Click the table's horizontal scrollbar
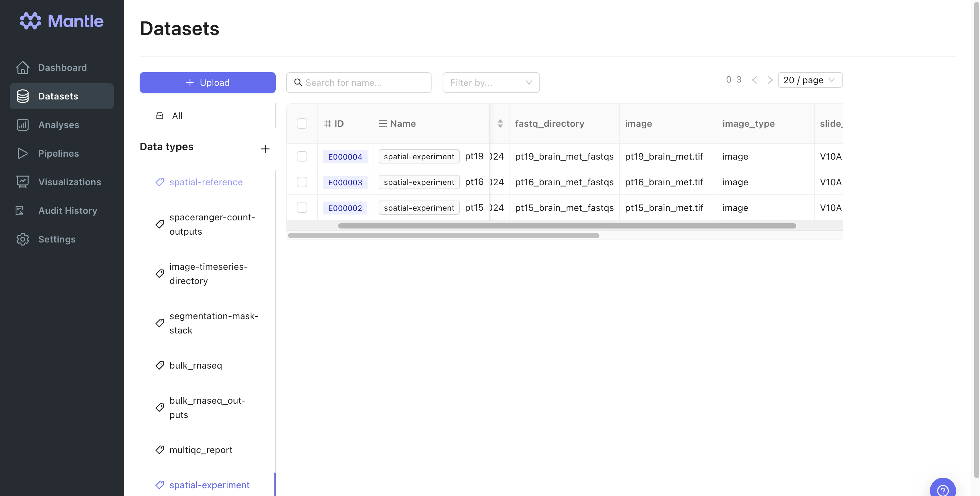 566,226
